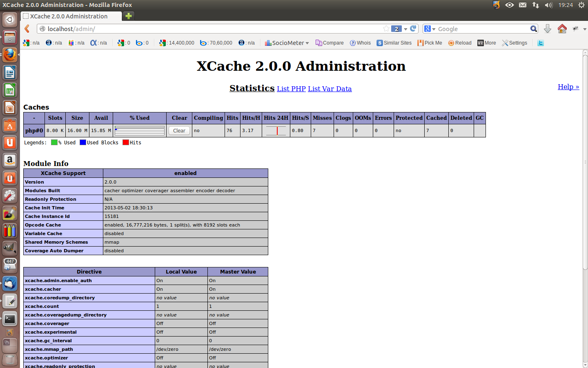The width and height of the screenshot is (588, 368).
Task: Select the XCache 2.0.0 Administration tab
Action: pyautogui.click(x=69, y=16)
